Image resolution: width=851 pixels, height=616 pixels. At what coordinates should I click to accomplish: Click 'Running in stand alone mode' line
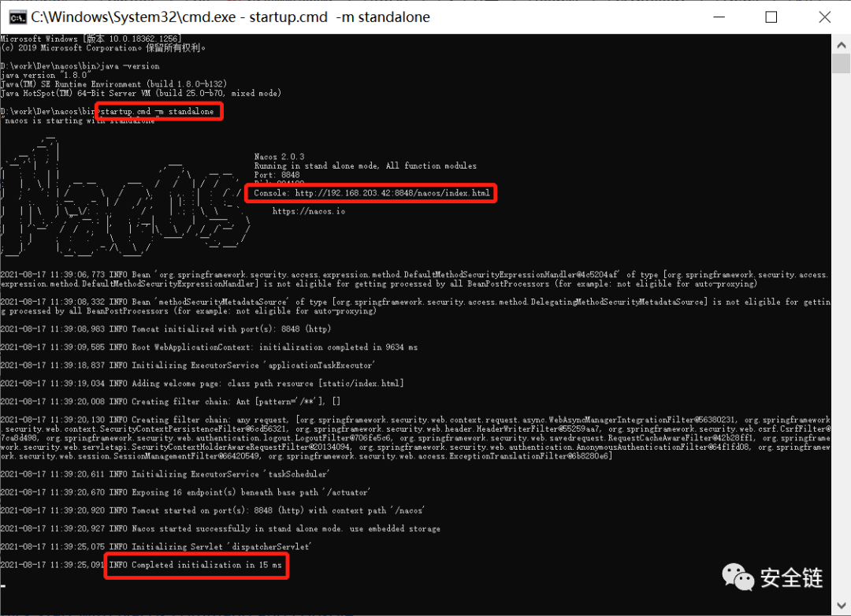(366, 165)
